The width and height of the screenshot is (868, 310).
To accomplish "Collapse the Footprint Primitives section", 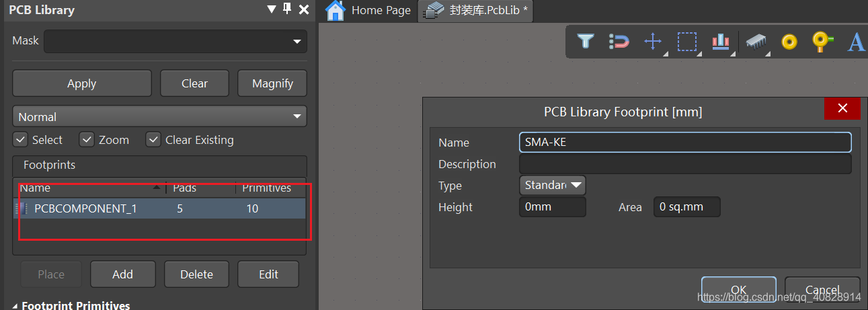I will point(15,305).
